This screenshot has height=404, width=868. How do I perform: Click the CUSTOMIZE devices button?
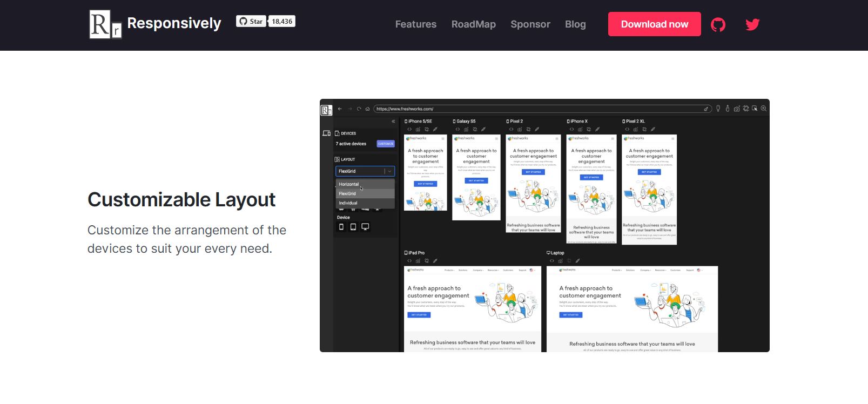[x=386, y=144]
